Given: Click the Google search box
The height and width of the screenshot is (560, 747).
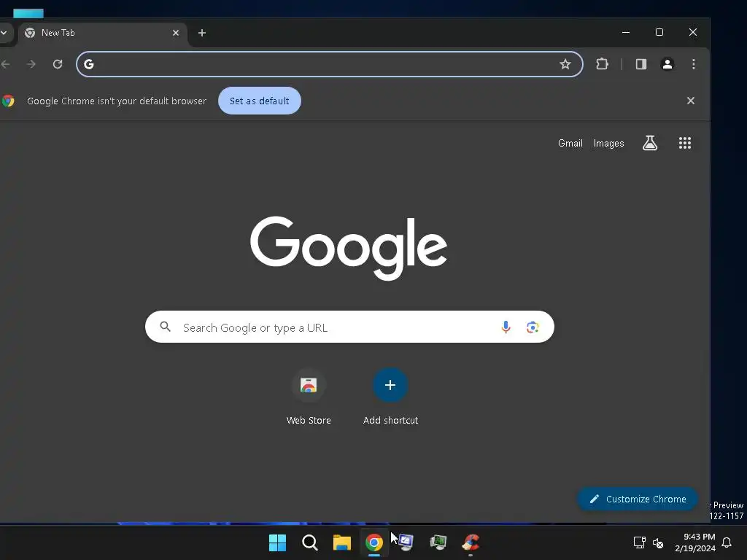Looking at the screenshot, I should [349, 327].
